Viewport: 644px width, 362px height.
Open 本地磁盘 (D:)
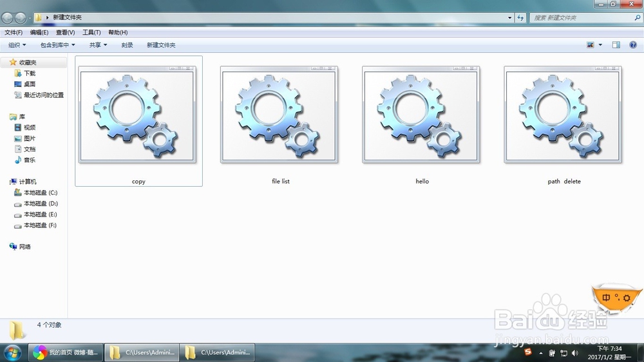tap(41, 204)
